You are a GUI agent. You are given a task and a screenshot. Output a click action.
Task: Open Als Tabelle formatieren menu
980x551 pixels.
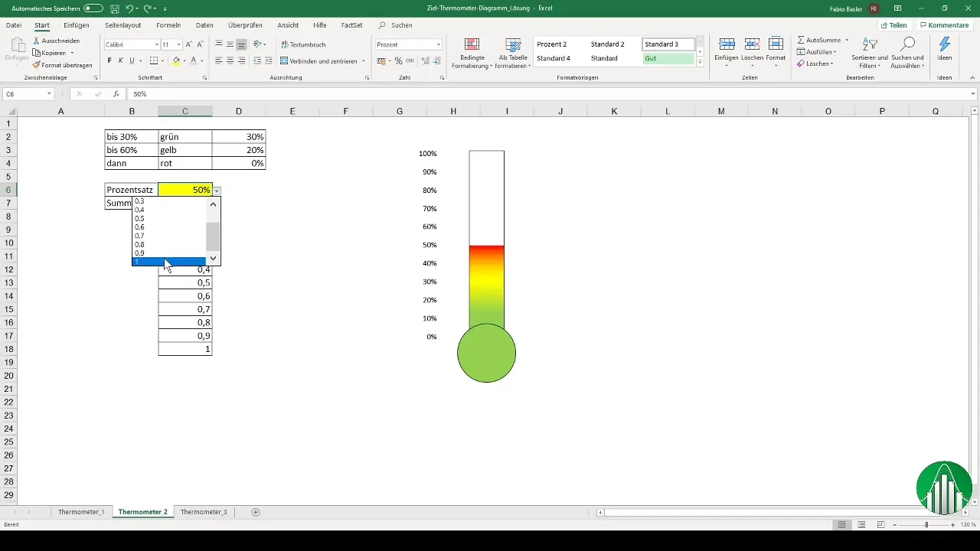click(x=514, y=52)
